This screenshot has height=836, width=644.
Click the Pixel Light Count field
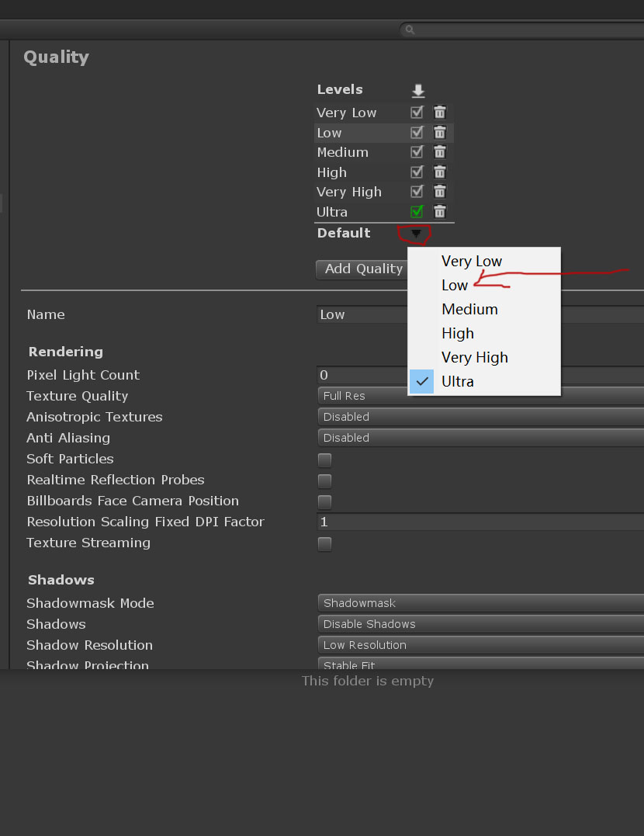pyautogui.click(x=480, y=375)
